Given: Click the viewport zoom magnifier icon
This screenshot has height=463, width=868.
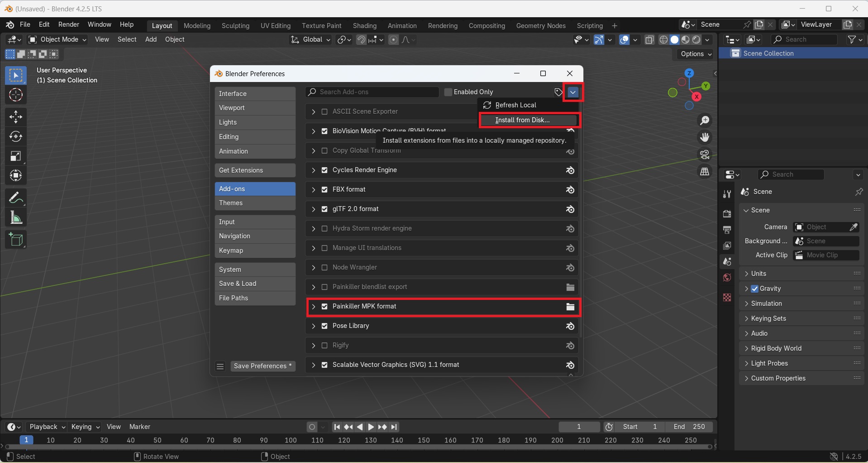Looking at the screenshot, I should point(705,121).
